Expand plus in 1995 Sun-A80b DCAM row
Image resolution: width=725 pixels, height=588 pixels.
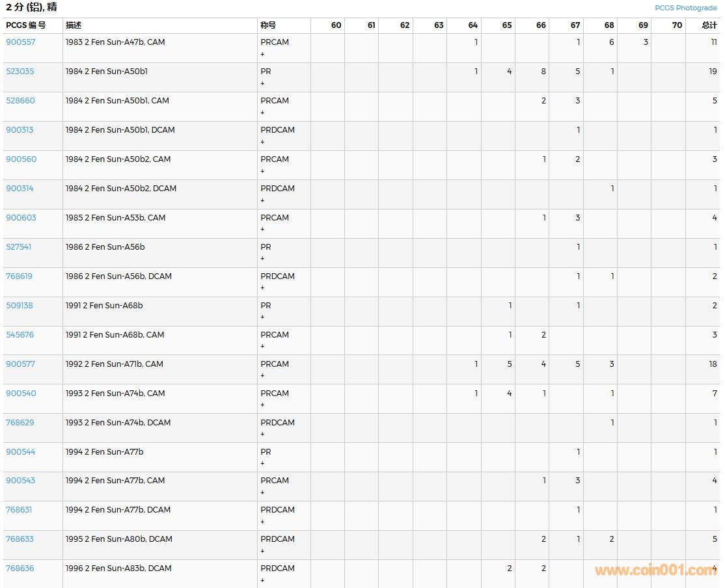(263, 551)
